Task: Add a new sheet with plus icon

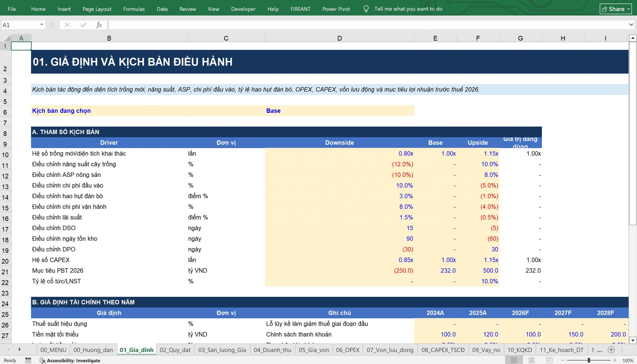Action: (611, 350)
